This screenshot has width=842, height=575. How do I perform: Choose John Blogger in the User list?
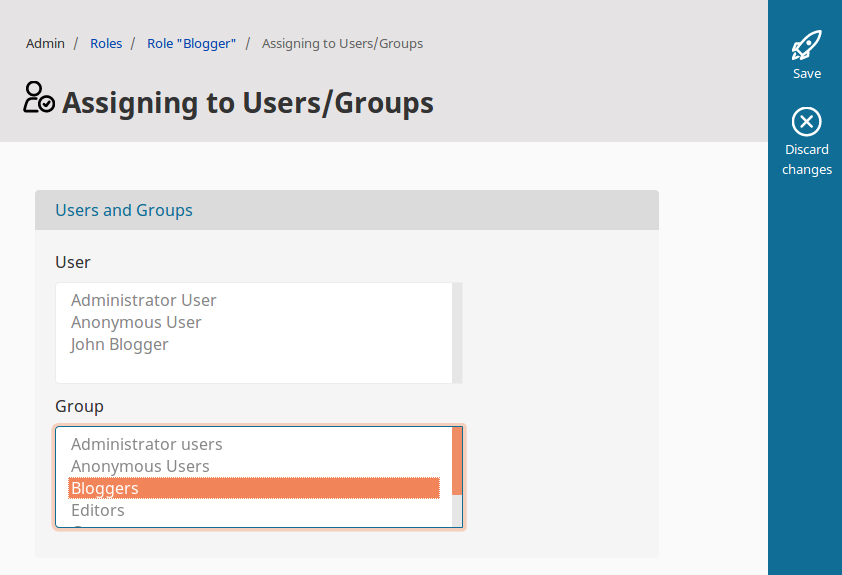[x=120, y=344]
